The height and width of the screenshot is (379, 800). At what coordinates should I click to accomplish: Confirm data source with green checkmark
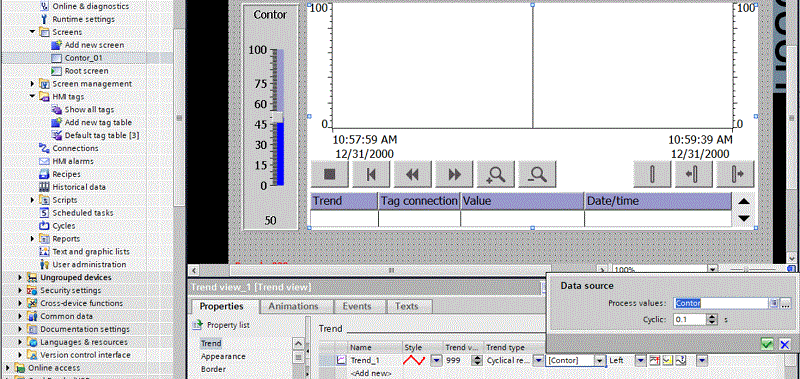pos(767,344)
